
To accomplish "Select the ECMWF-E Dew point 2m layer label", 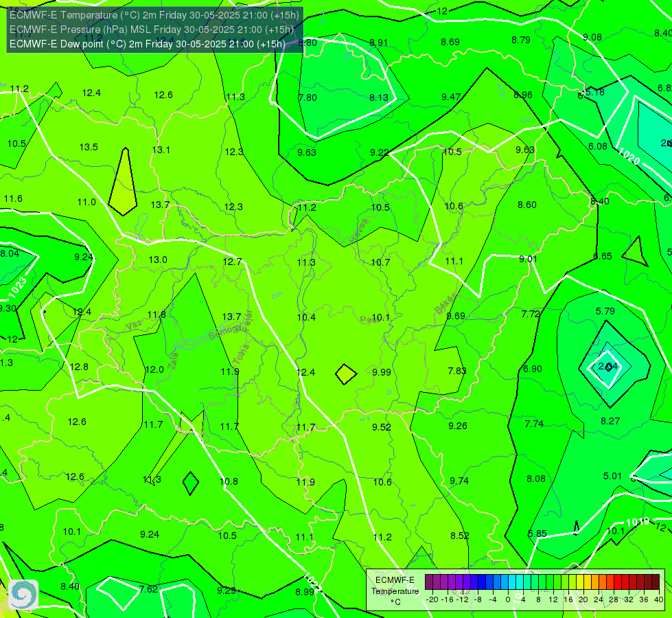I will (x=148, y=44).
